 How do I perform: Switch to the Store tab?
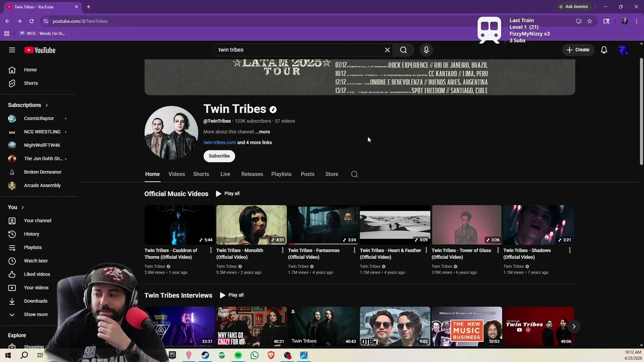[332, 174]
